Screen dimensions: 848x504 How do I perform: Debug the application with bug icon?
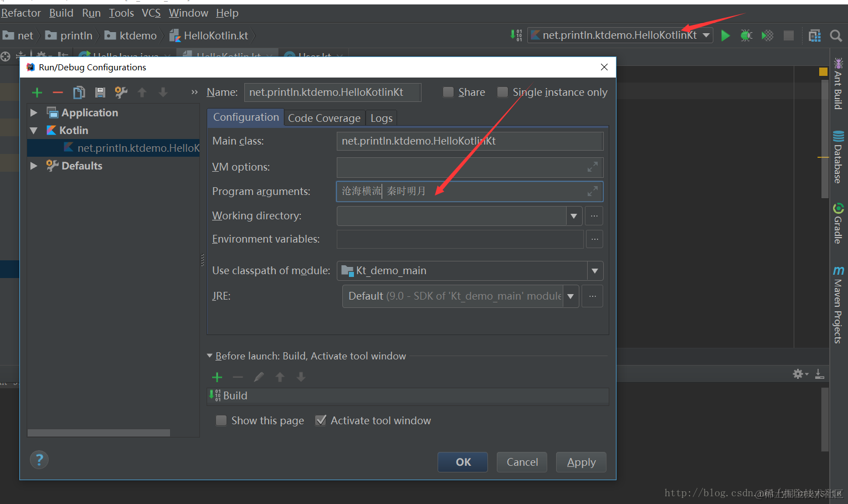pyautogui.click(x=746, y=36)
